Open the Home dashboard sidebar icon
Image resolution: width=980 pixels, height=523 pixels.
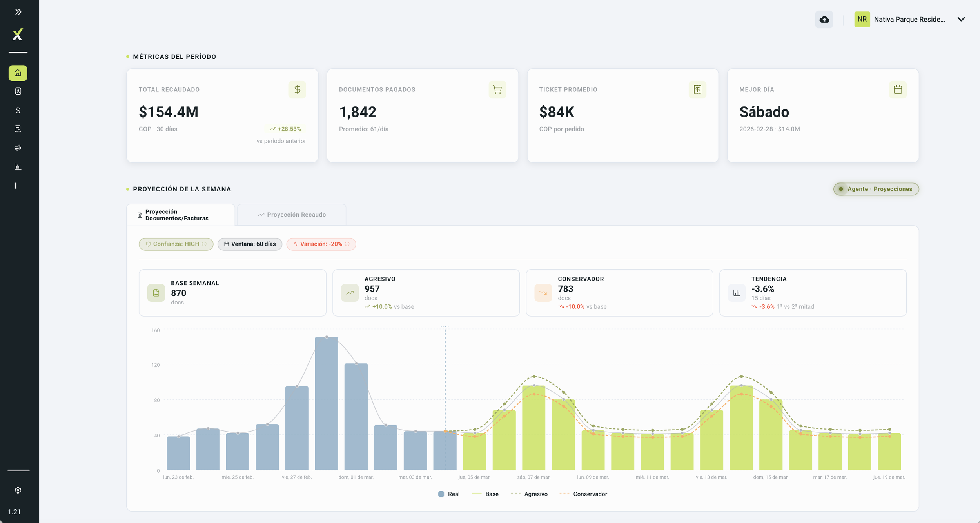click(18, 73)
